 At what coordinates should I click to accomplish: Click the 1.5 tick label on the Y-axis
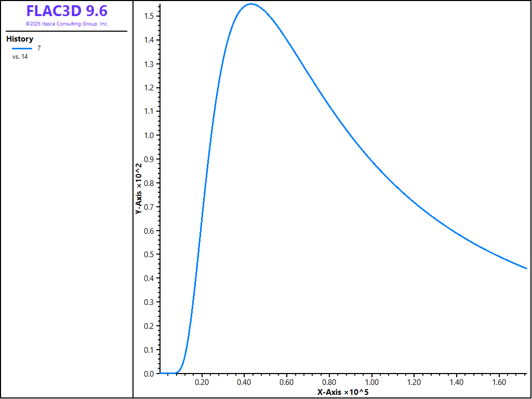pyautogui.click(x=148, y=16)
